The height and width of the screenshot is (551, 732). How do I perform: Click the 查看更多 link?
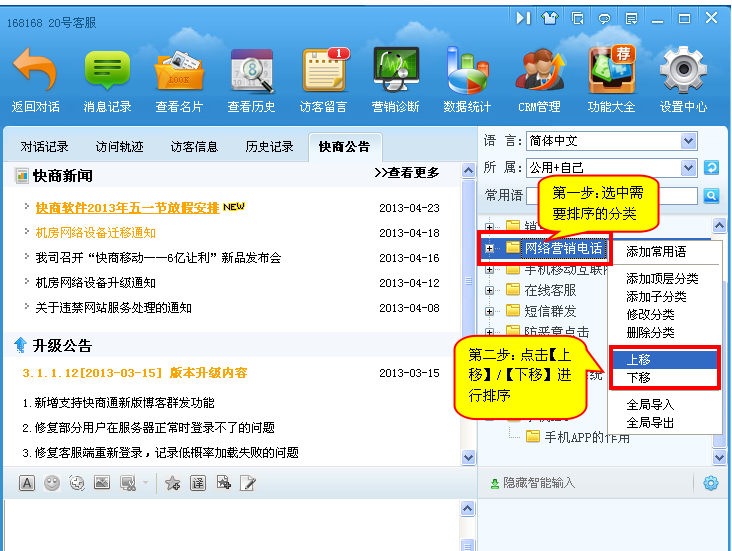(x=406, y=173)
